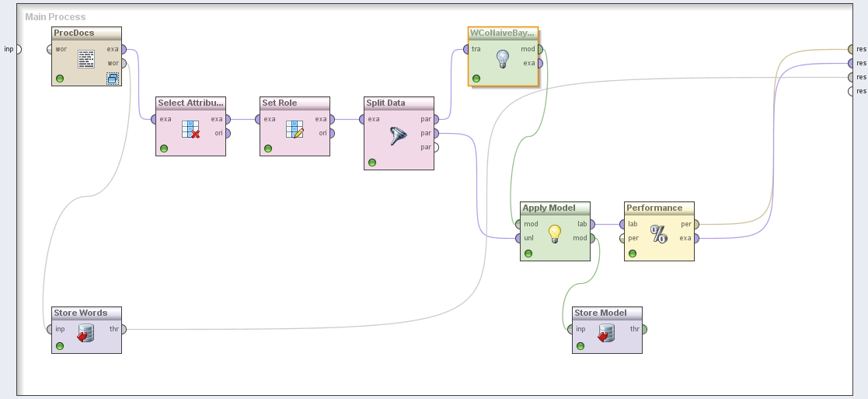868x399 pixels.
Task: Click the unconnected third 'par' port on Split Data
Action: (x=436, y=147)
